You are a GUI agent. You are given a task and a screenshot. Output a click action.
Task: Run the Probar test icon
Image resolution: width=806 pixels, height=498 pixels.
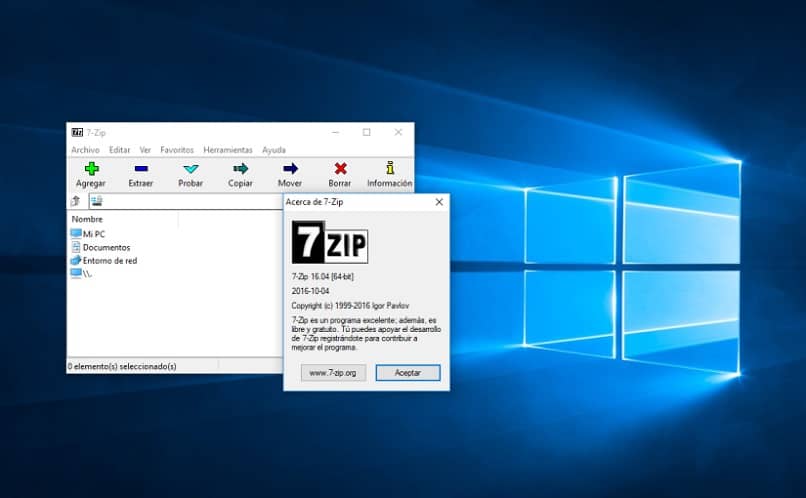191,169
